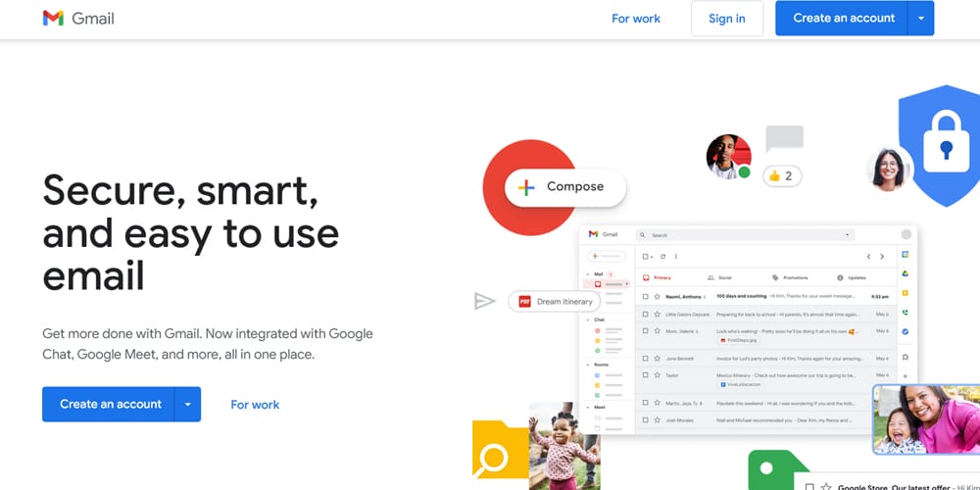
Task: Click the next page chevron in preview
Action: (x=882, y=256)
